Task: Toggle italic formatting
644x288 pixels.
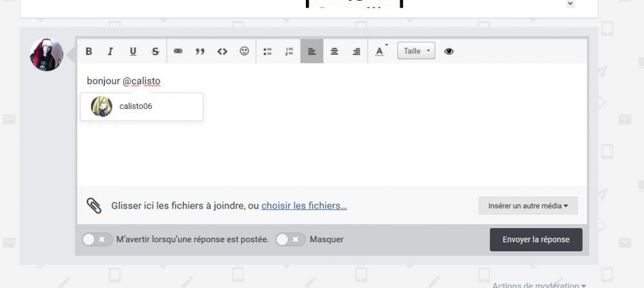Action: (x=110, y=52)
